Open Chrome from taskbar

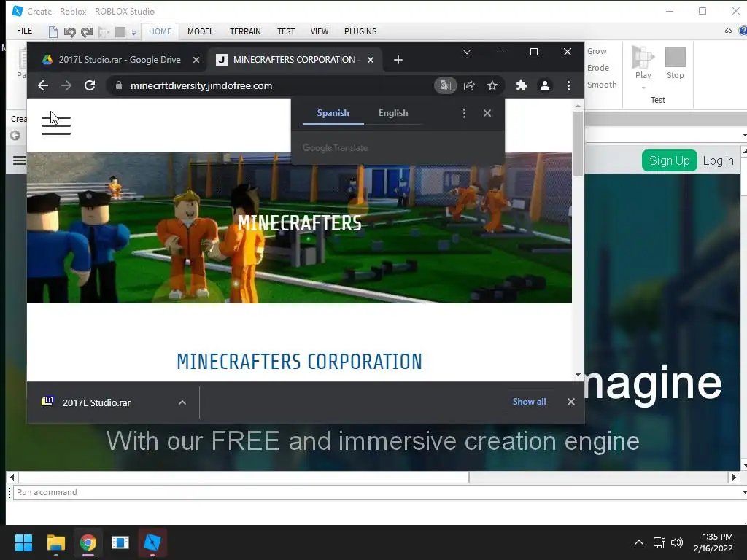[88, 542]
